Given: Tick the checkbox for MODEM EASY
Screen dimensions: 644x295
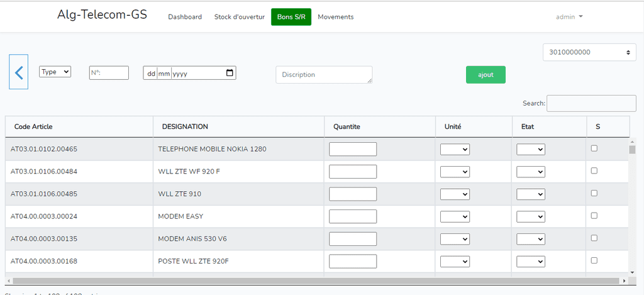Looking at the screenshot, I should pyautogui.click(x=594, y=215).
